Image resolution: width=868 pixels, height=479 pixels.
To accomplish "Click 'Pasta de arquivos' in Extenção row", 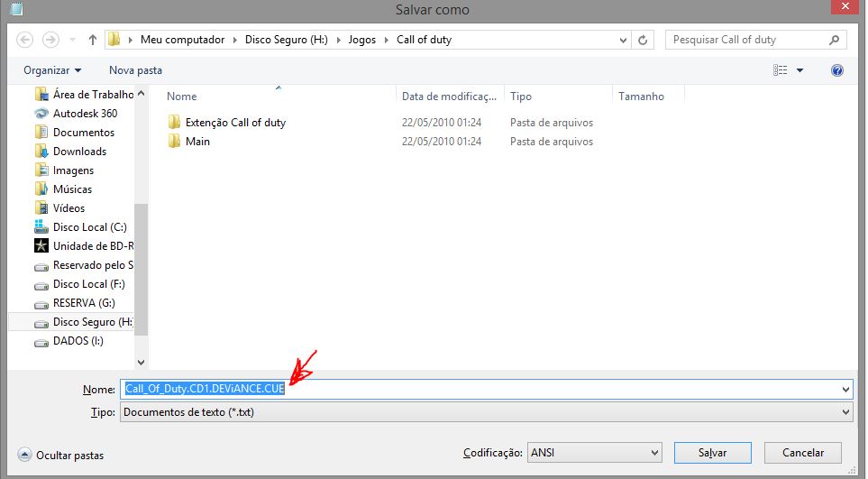I will pyautogui.click(x=552, y=123).
